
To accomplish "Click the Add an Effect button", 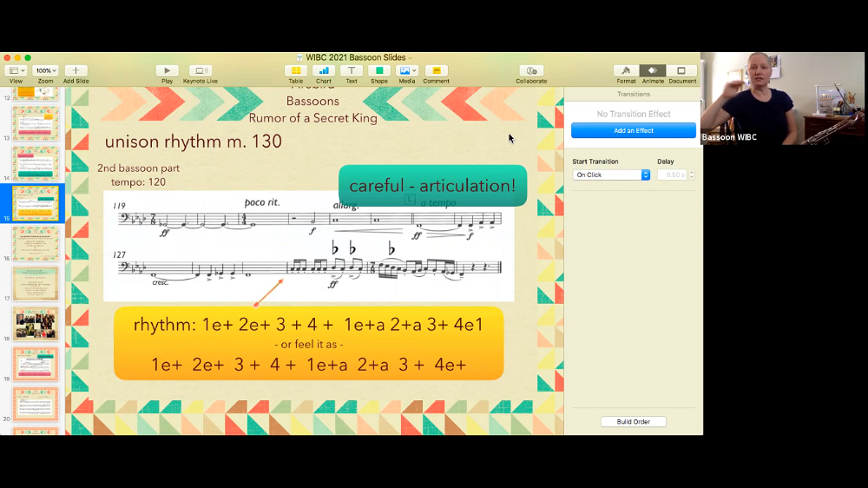I will pyautogui.click(x=634, y=131).
